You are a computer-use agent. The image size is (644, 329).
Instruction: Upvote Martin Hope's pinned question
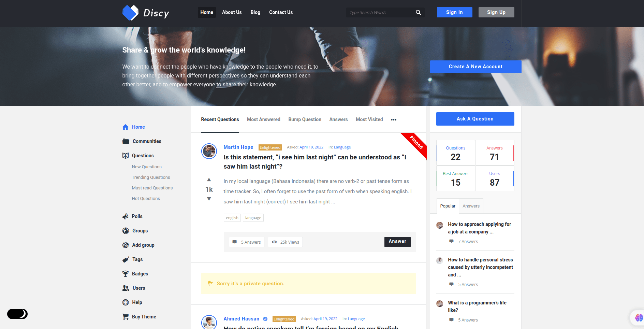click(x=209, y=180)
